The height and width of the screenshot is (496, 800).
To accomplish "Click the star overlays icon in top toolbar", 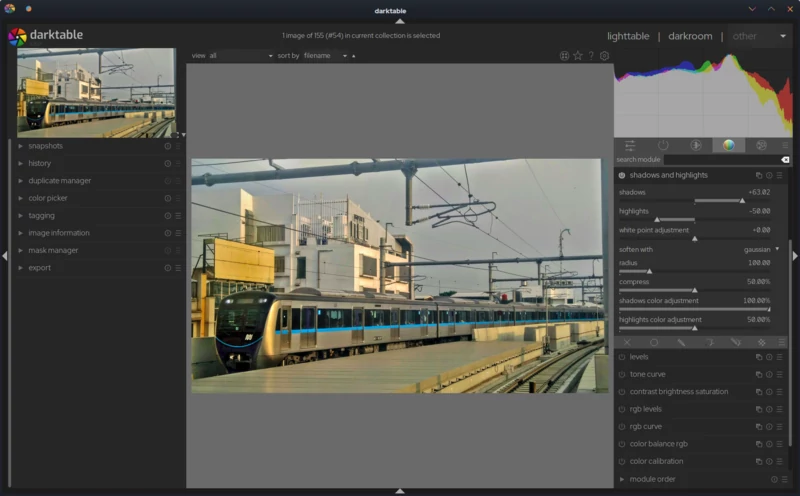I will (578, 56).
